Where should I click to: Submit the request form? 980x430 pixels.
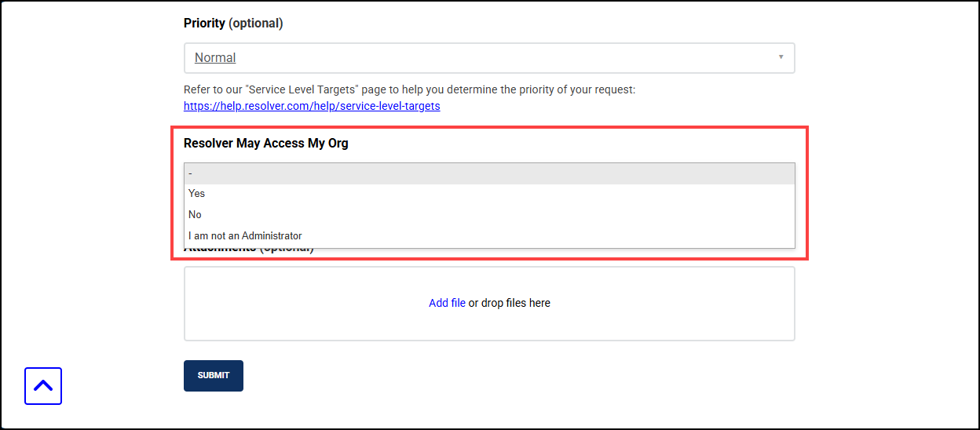(x=214, y=376)
